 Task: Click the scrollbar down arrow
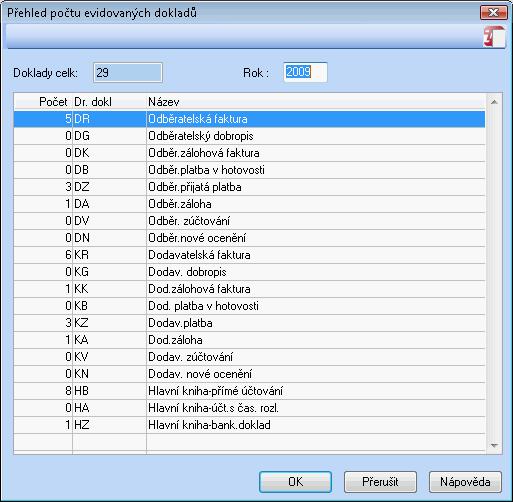pyautogui.click(x=494, y=446)
